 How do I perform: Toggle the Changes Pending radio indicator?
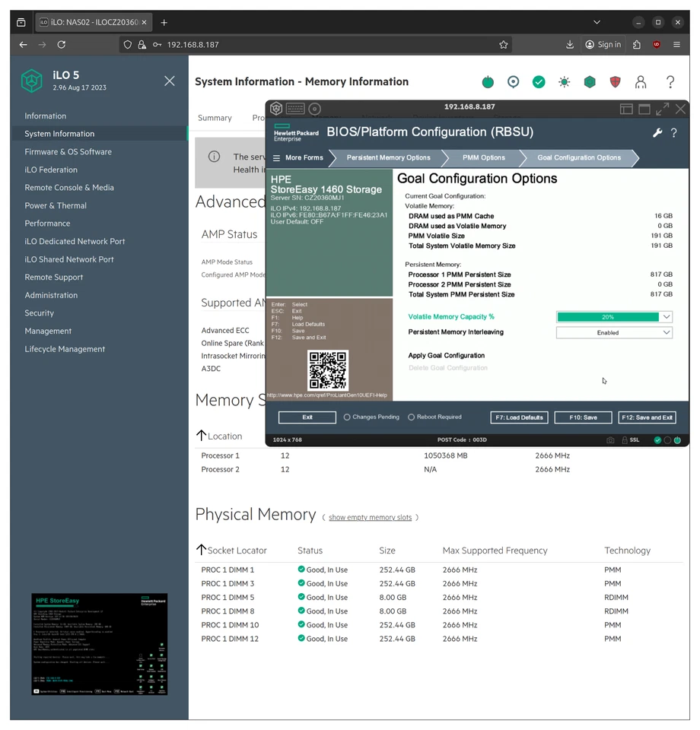347,417
